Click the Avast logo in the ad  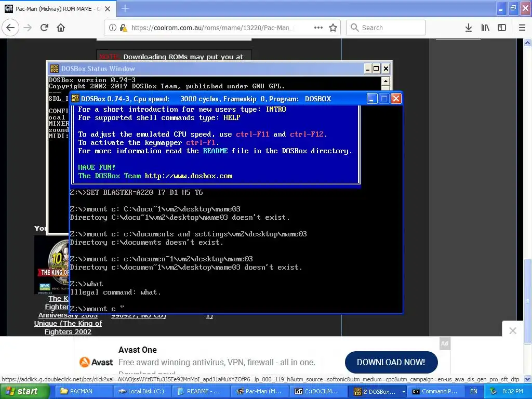[96, 362]
